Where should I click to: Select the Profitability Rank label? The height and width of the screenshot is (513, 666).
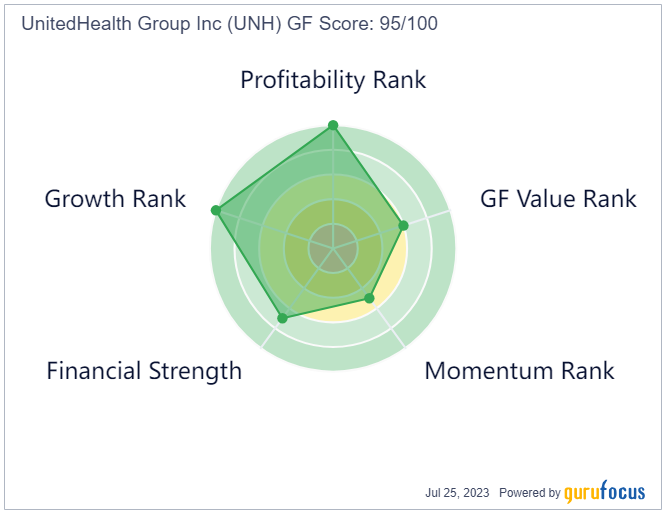click(333, 80)
